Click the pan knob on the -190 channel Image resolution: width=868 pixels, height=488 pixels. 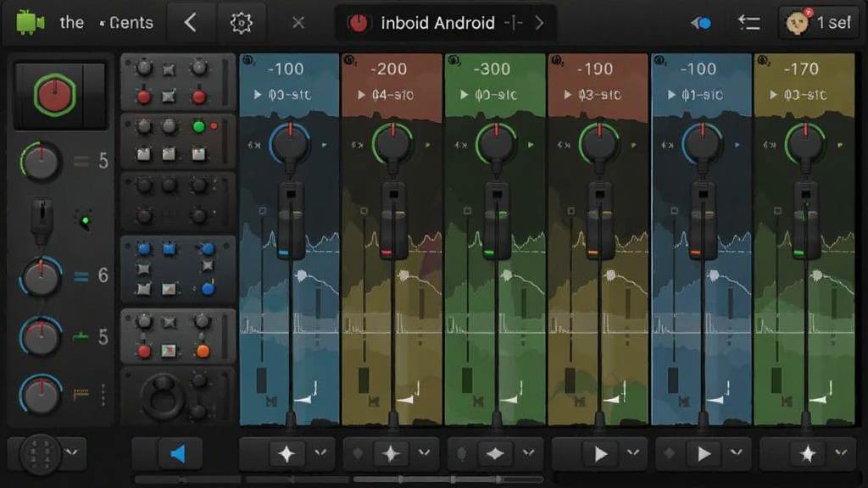pyautogui.click(x=599, y=143)
